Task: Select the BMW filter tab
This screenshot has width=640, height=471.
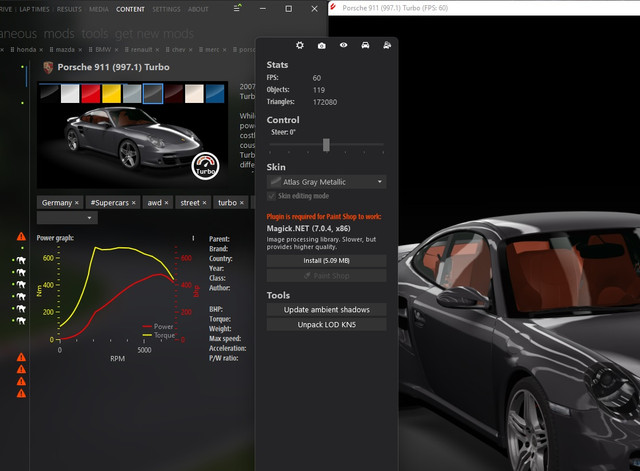Action: click(x=103, y=49)
